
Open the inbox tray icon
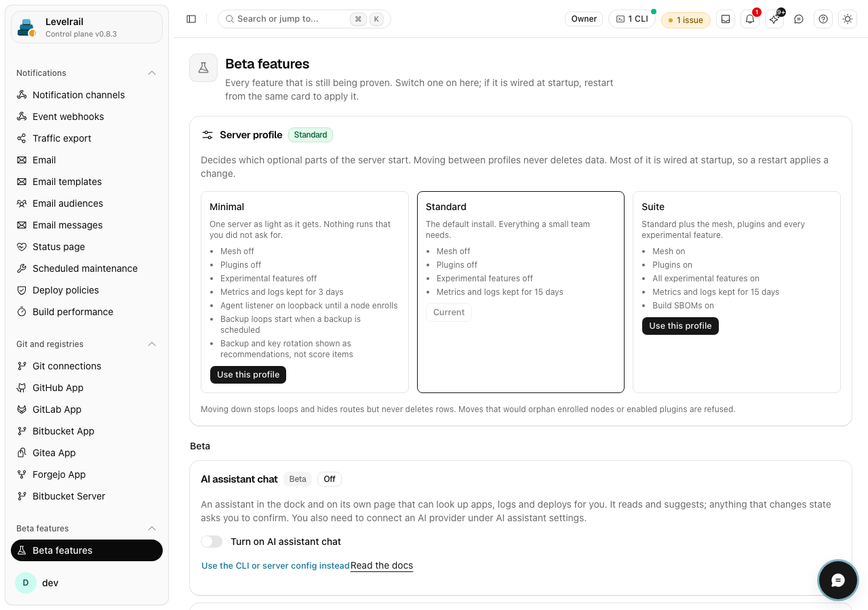click(x=726, y=19)
